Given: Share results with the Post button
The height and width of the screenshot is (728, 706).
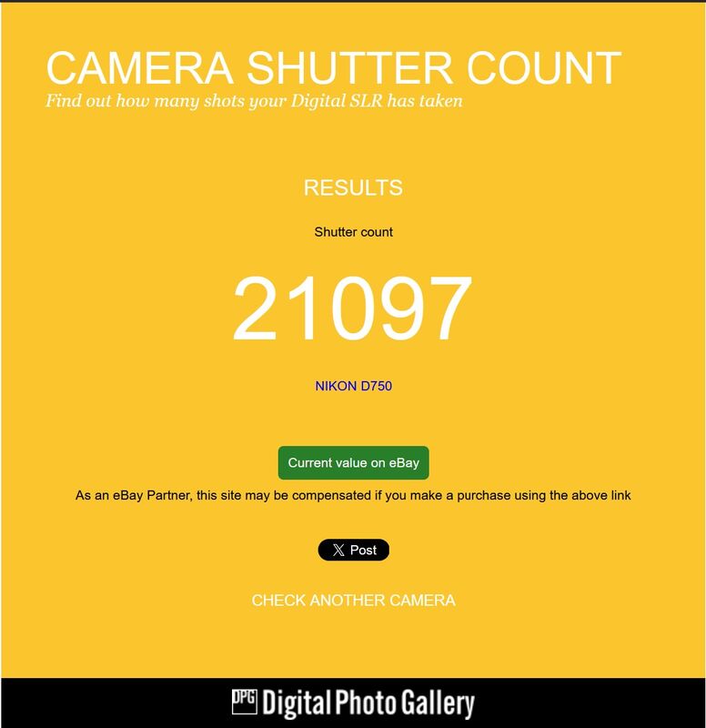Looking at the screenshot, I should click(x=353, y=551).
